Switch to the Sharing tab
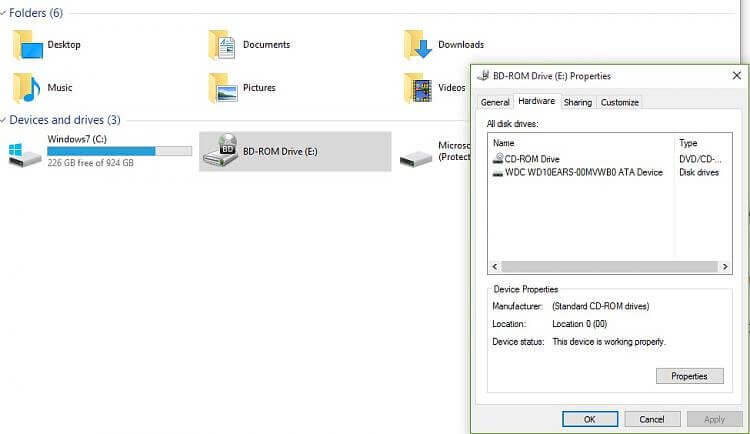The width and height of the screenshot is (750, 434). (577, 102)
